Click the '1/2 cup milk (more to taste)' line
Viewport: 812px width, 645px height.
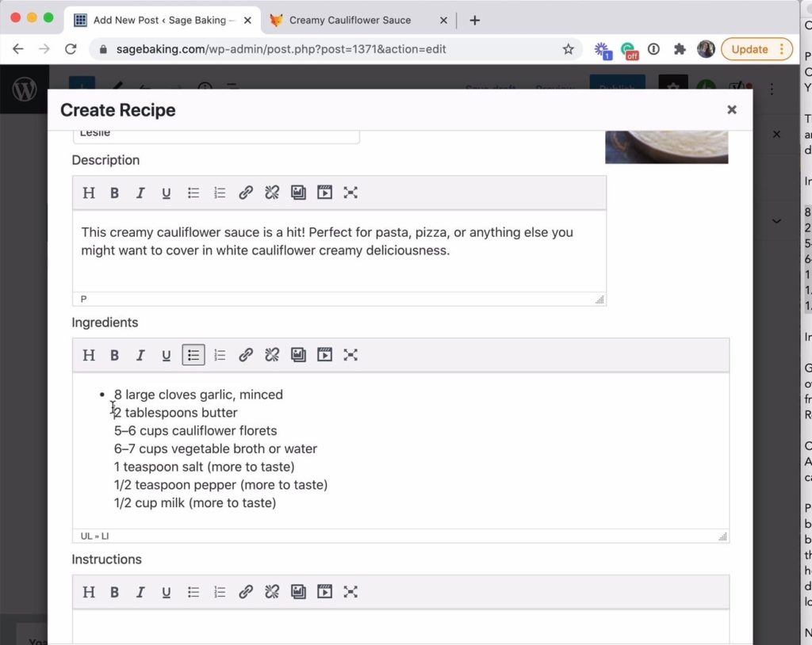tap(195, 502)
